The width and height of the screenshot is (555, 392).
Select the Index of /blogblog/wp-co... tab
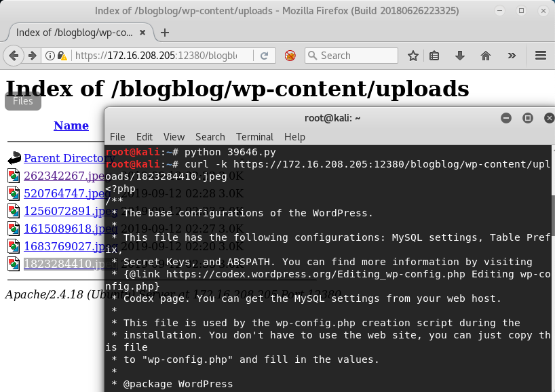(x=81, y=33)
